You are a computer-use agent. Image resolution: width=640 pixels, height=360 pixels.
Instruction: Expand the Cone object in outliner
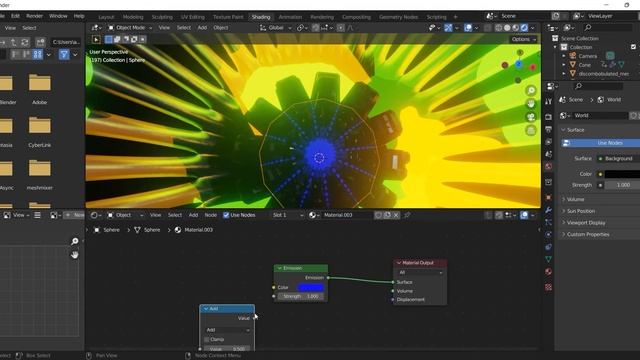[x=564, y=65]
